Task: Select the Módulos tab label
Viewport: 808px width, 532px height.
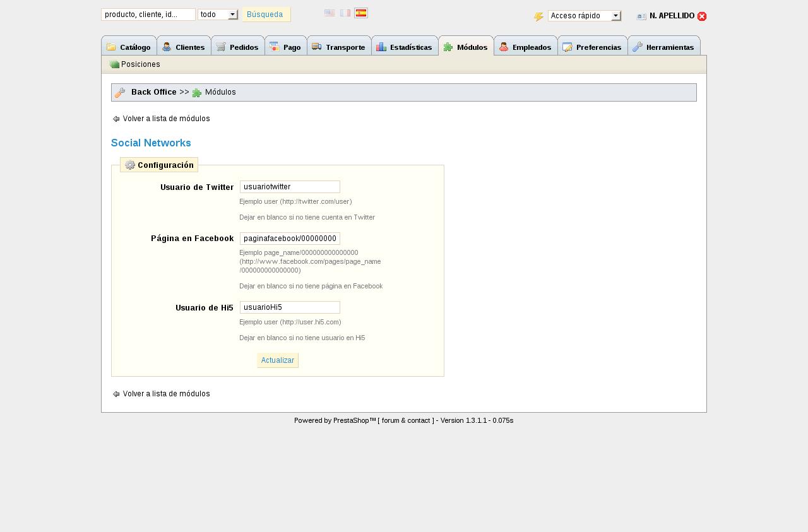Action: (x=472, y=47)
